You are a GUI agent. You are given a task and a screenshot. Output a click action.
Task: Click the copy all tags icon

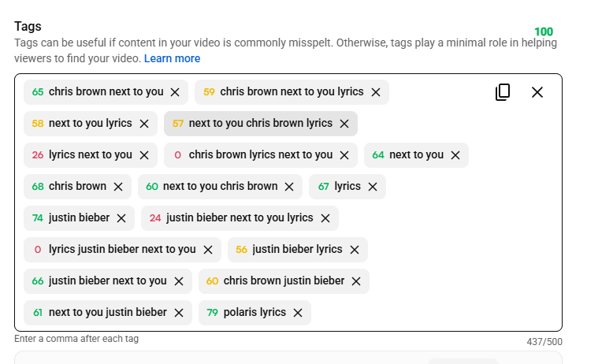503,92
